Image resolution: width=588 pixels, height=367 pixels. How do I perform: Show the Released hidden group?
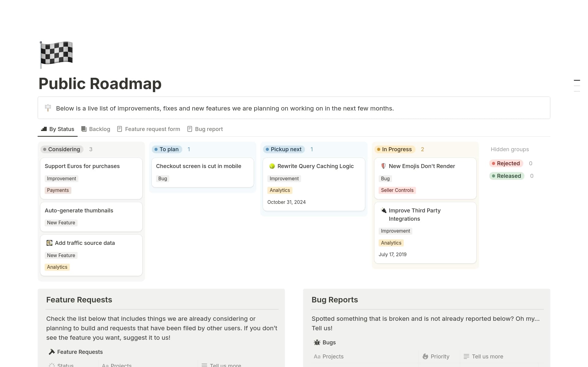pos(507,176)
